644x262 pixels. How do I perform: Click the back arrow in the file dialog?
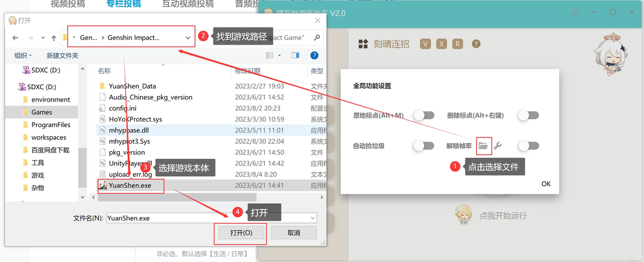tap(15, 38)
